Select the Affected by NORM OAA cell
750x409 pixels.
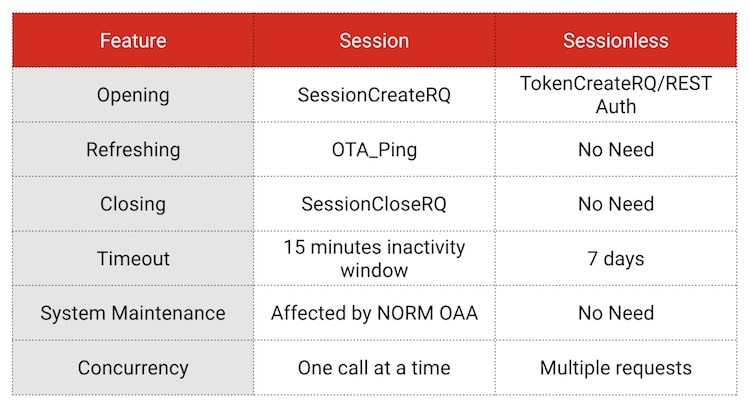(x=374, y=313)
